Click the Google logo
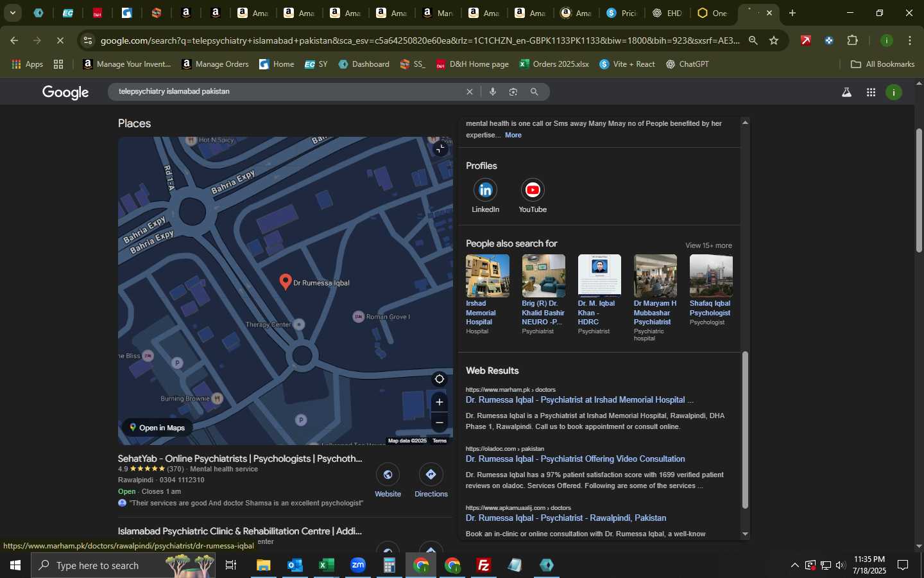 point(65,92)
